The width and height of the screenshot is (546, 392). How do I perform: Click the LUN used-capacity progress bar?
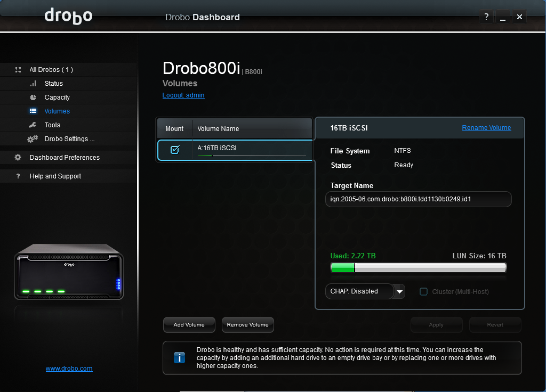pos(418,267)
